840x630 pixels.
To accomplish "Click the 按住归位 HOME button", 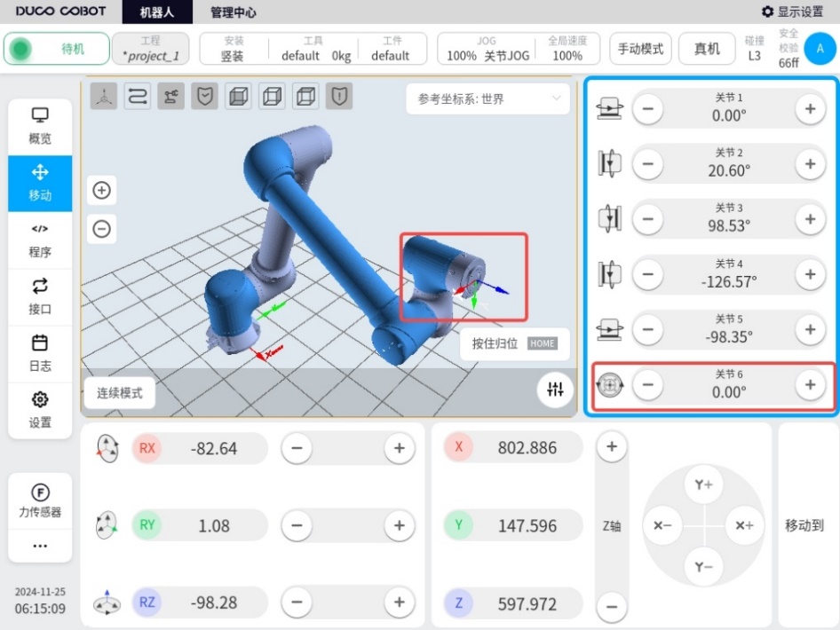I will point(515,343).
